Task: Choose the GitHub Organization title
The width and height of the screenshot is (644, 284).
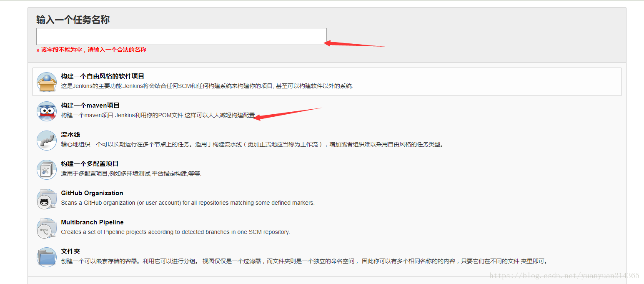Action: tap(92, 193)
